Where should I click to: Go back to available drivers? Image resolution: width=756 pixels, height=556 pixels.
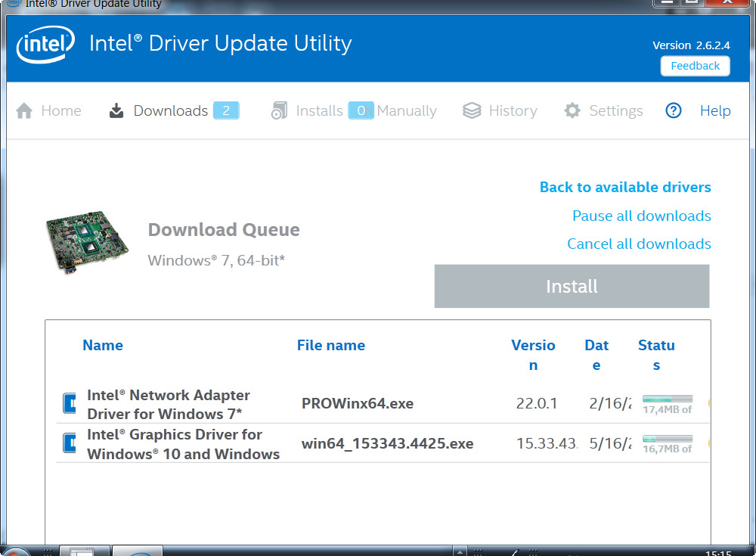point(625,187)
